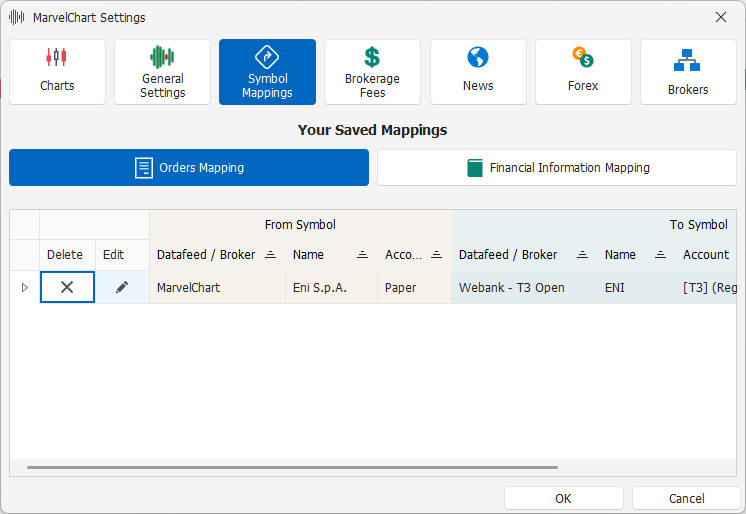Click the horizontal scrollbar of mappings table
Screen dimensions: 746x514
(293, 467)
